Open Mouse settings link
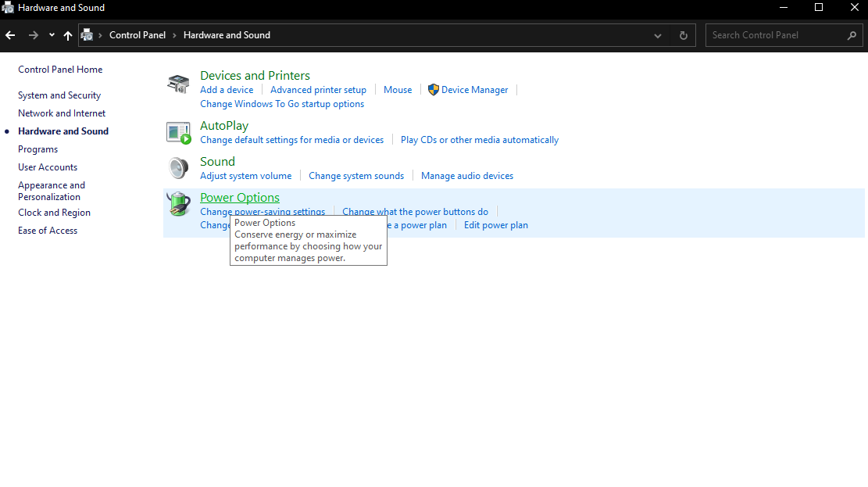The height and width of the screenshot is (487, 868). (398, 90)
